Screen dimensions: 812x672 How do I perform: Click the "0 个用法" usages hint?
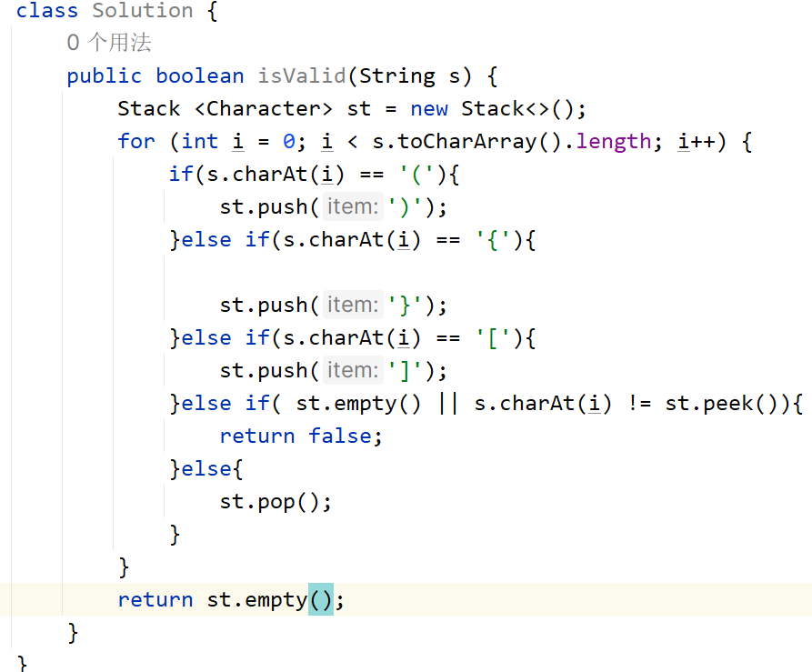coord(109,43)
